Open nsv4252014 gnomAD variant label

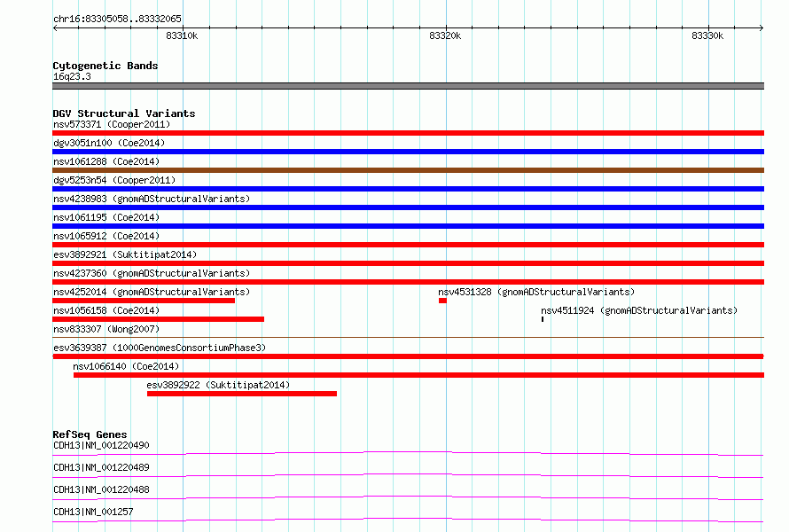coord(152,292)
